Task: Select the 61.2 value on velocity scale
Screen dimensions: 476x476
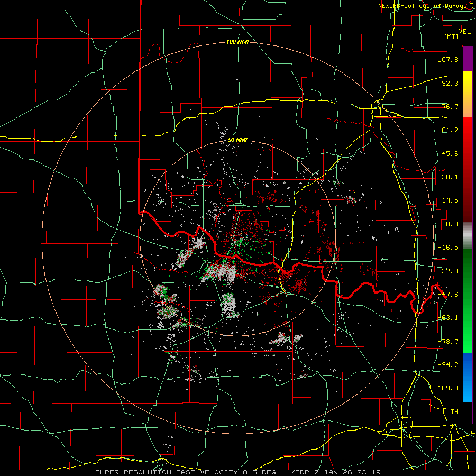Action: [x=450, y=130]
